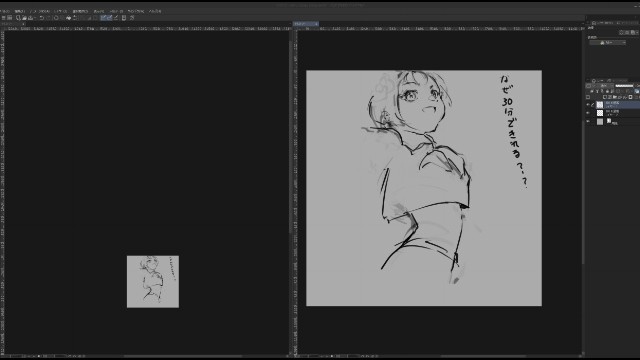Image resolution: width=640 pixels, height=360 pixels.
Task: Hide the top selected layer with eye icon
Action: pos(588,105)
